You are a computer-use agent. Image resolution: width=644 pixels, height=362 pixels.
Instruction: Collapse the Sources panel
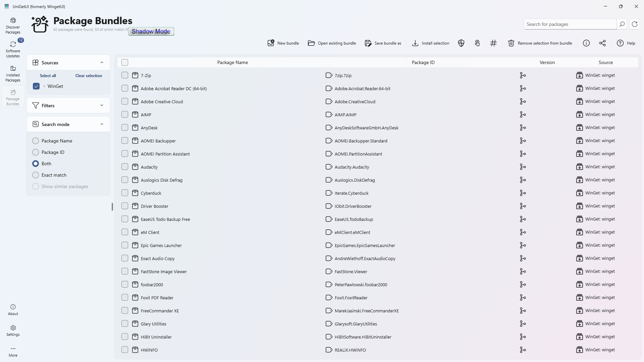tap(102, 63)
